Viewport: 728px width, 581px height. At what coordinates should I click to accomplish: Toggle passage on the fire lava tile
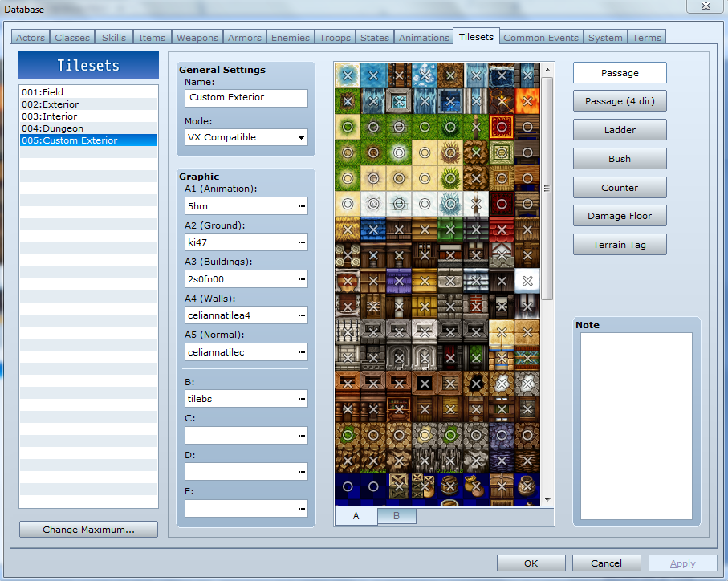(x=527, y=101)
